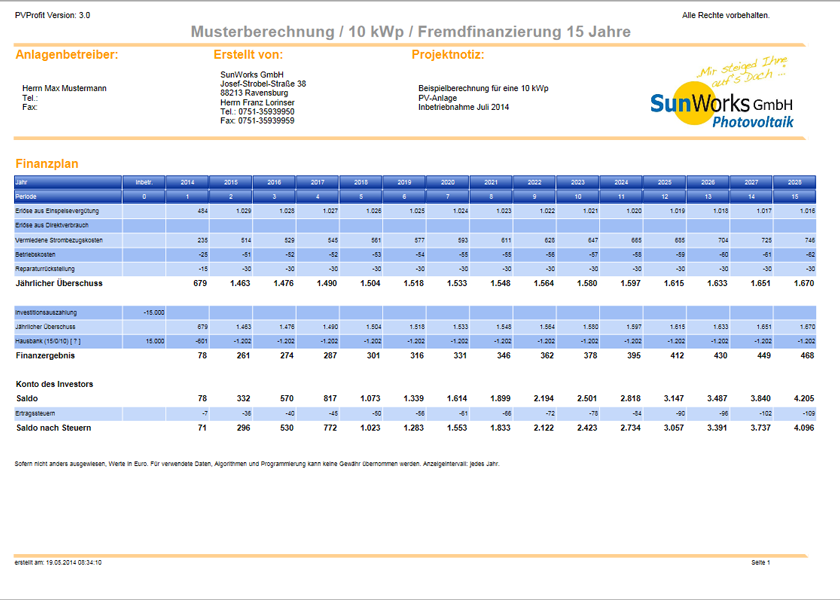
Task: Select the city line "88213 Ravensburg"
Action: (x=254, y=93)
